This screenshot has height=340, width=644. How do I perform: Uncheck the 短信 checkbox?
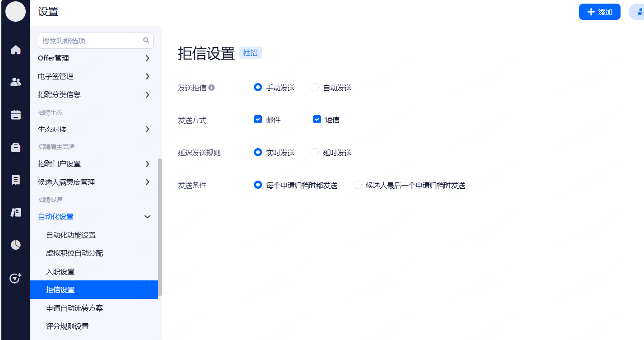click(317, 120)
